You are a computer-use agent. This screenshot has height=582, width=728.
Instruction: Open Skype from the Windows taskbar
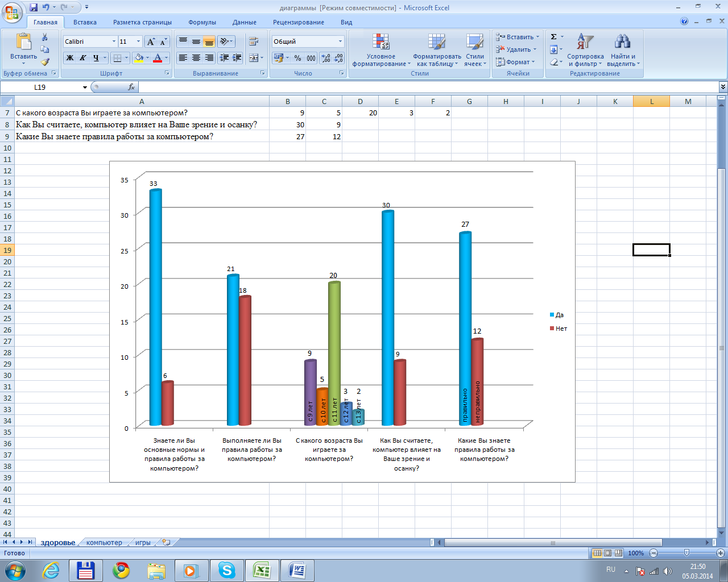[226, 570]
